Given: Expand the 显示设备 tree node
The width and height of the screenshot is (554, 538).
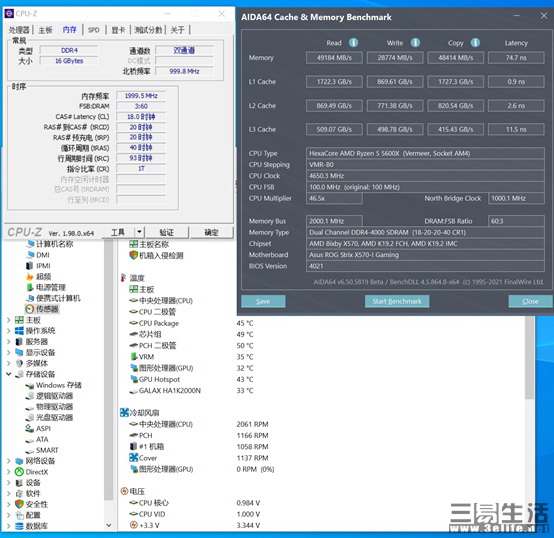Looking at the screenshot, I should coord(8,352).
